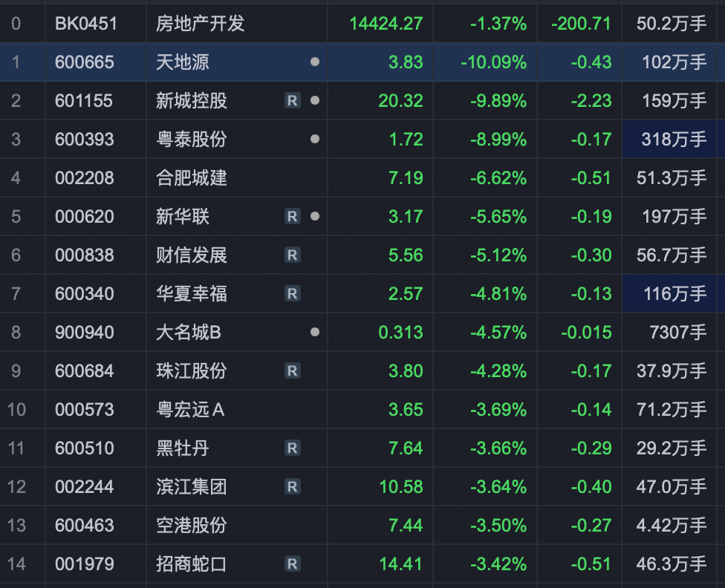This screenshot has height=588, width=725.
Task: Open stock 黑牡丹
Action: coord(183,448)
